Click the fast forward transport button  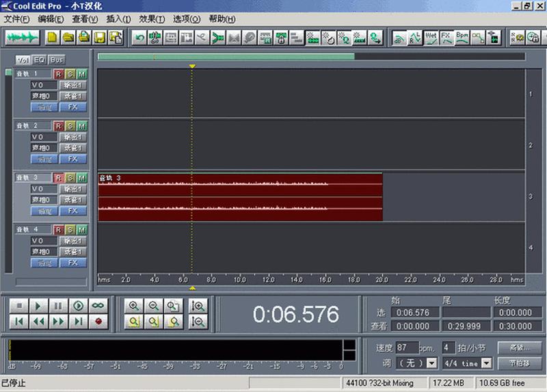(58, 322)
